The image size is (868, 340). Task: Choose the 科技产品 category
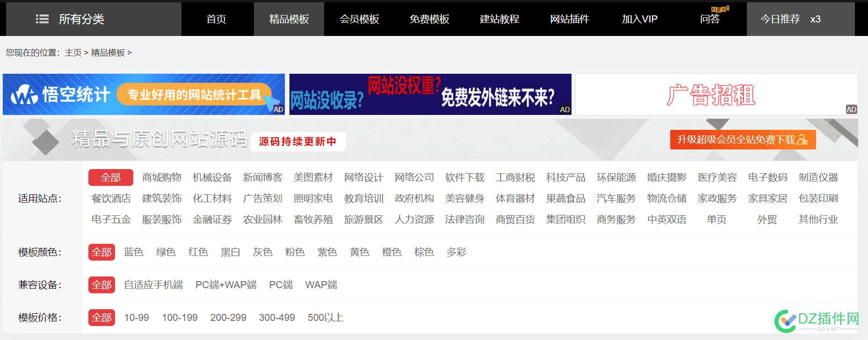point(566,177)
